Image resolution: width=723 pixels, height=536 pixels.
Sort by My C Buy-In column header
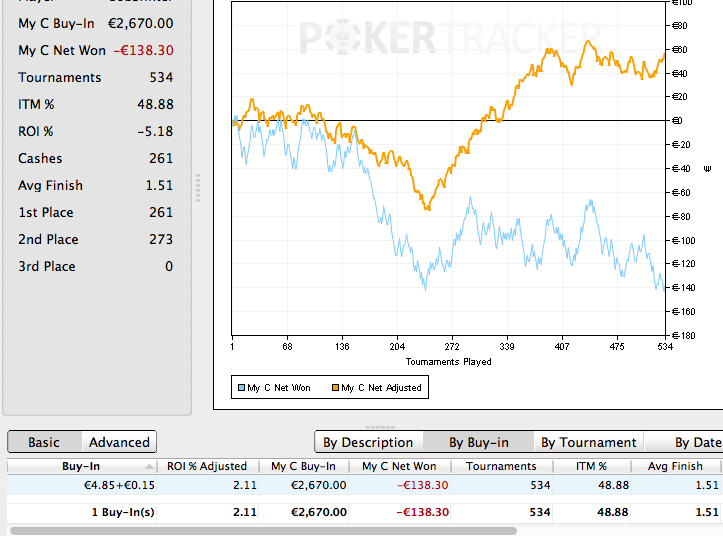tap(303, 466)
